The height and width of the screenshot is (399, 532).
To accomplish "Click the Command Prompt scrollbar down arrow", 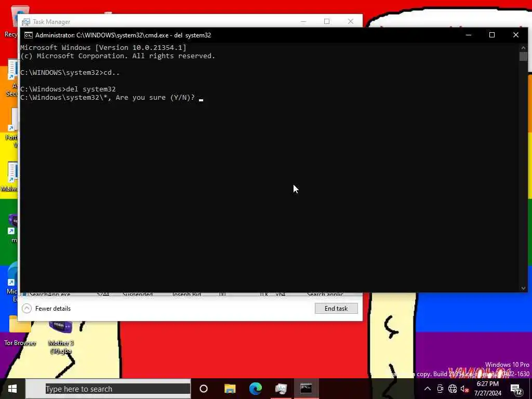I will 523,288.
